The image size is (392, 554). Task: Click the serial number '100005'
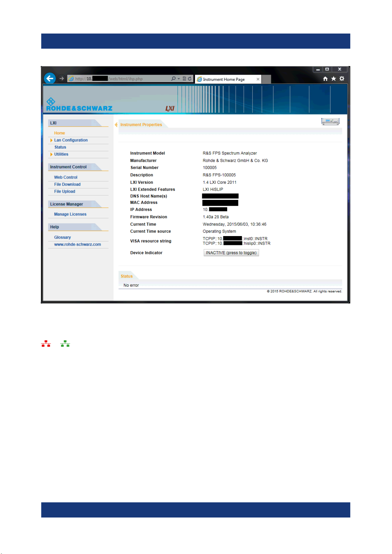[210, 168]
